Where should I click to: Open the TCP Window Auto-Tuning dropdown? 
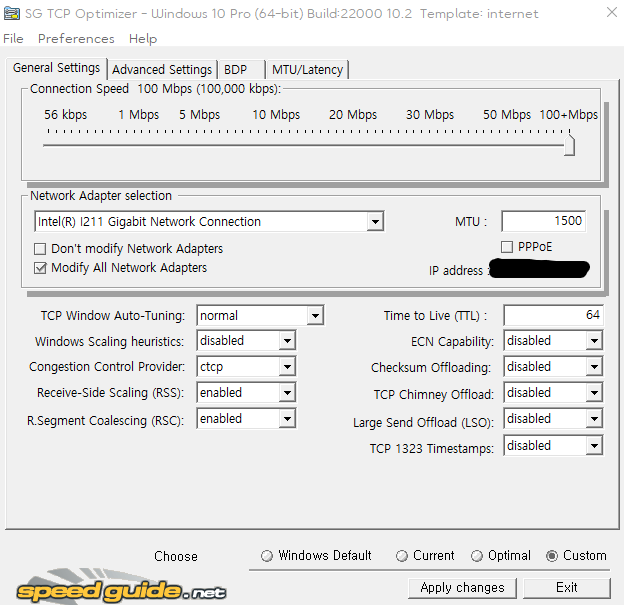315,316
